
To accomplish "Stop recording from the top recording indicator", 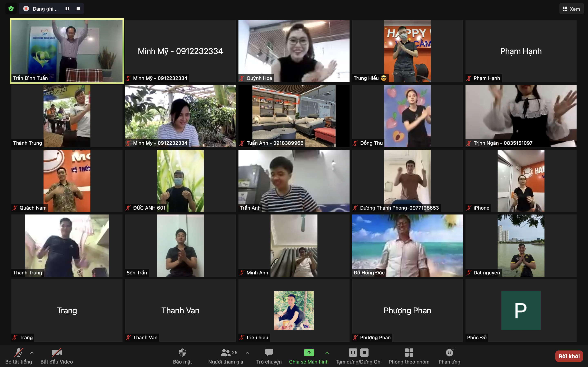I will coord(78,9).
